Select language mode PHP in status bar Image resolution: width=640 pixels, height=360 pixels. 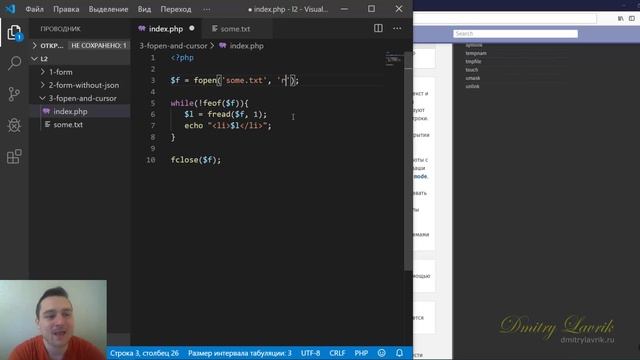point(361,353)
